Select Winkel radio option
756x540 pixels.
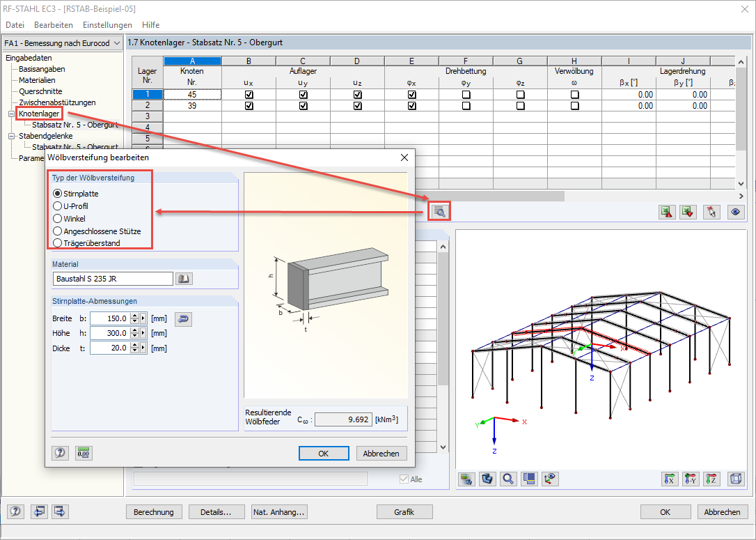pyautogui.click(x=57, y=219)
